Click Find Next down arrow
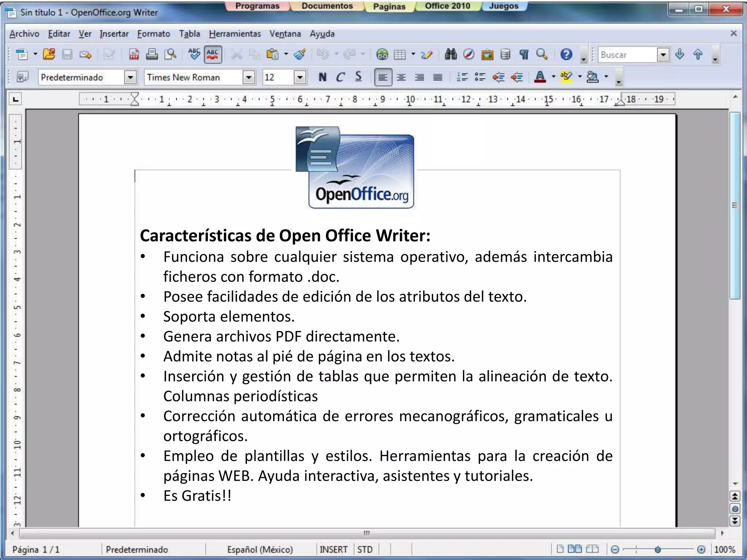The height and width of the screenshot is (560, 747). point(680,55)
